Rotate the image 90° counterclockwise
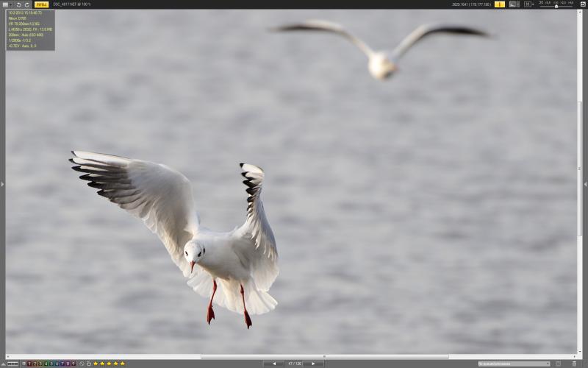 point(19,4)
